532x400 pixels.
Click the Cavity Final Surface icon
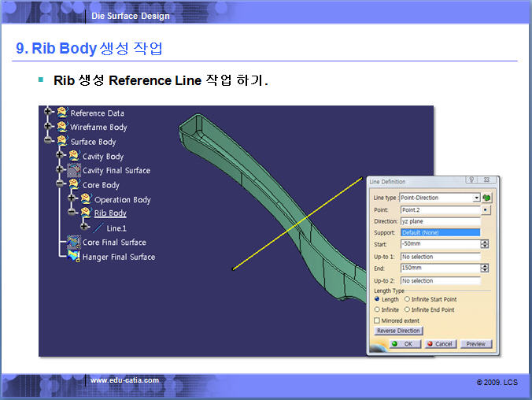pyautogui.click(x=74, y=170)
